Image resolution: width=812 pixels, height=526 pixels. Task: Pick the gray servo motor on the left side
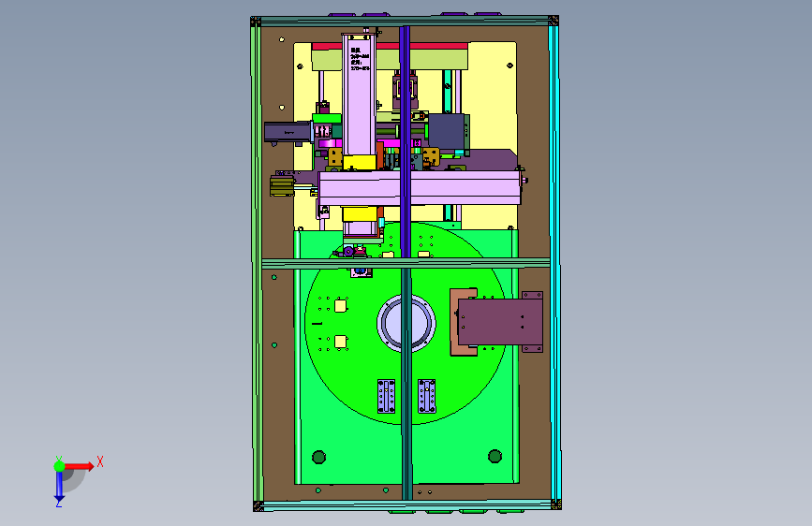pos(288,132)
